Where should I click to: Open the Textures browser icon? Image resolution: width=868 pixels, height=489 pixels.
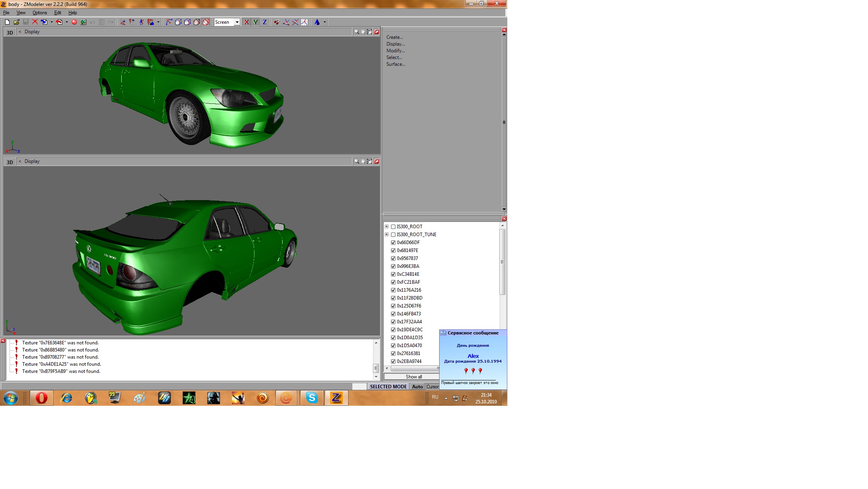pyautogui.click(x=83, y=22)
